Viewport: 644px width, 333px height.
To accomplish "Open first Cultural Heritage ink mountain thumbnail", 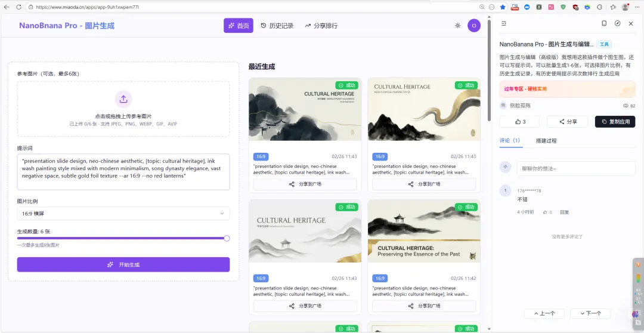I will 305,109.
